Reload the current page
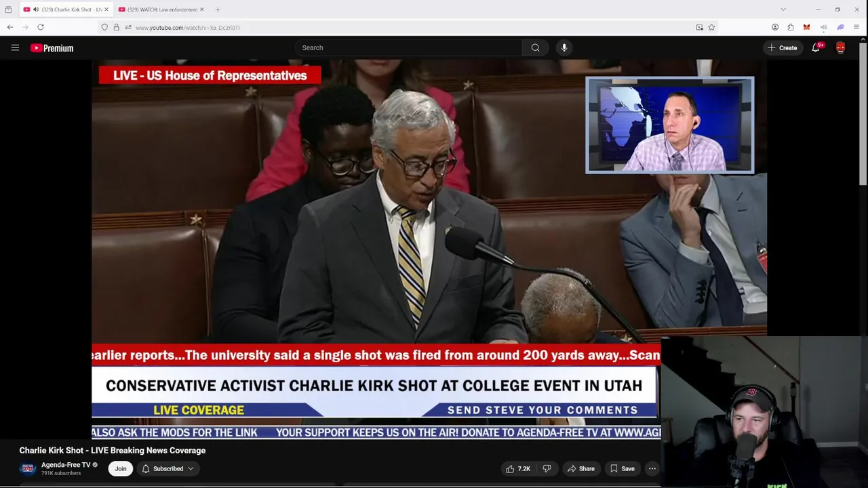The height and width of the screenshot is (488, 868). 41,27
